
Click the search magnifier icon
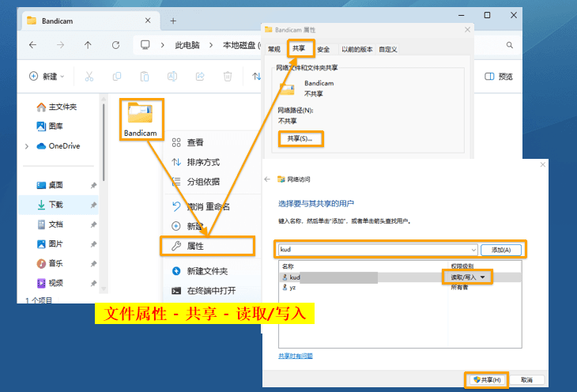[x=509, y=45]
